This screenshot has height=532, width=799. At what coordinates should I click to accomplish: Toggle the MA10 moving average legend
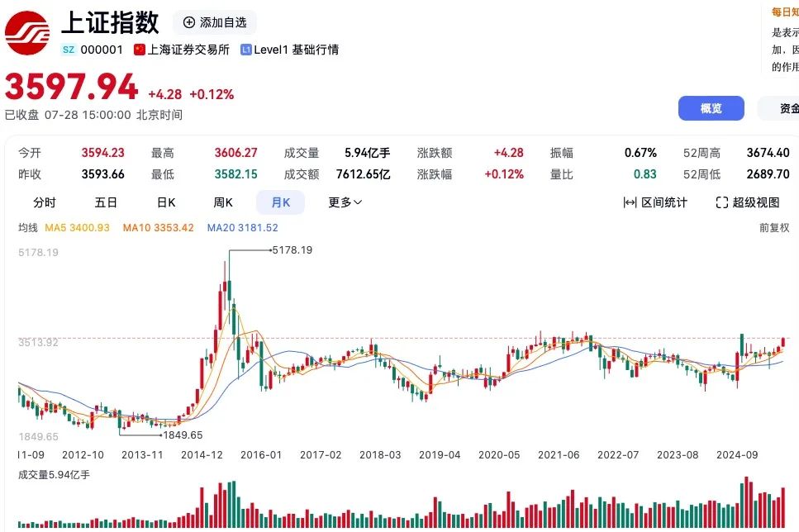click(158, 227)
